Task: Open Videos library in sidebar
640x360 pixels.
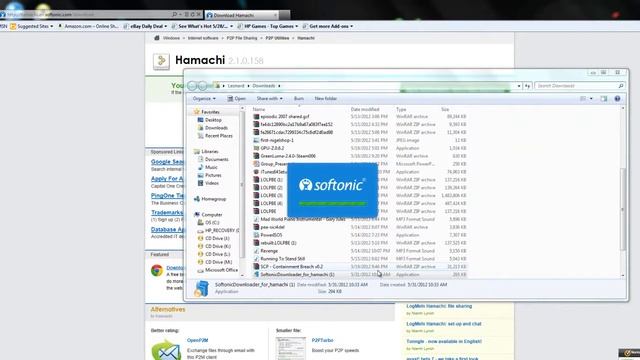Action: coord(209,183)
